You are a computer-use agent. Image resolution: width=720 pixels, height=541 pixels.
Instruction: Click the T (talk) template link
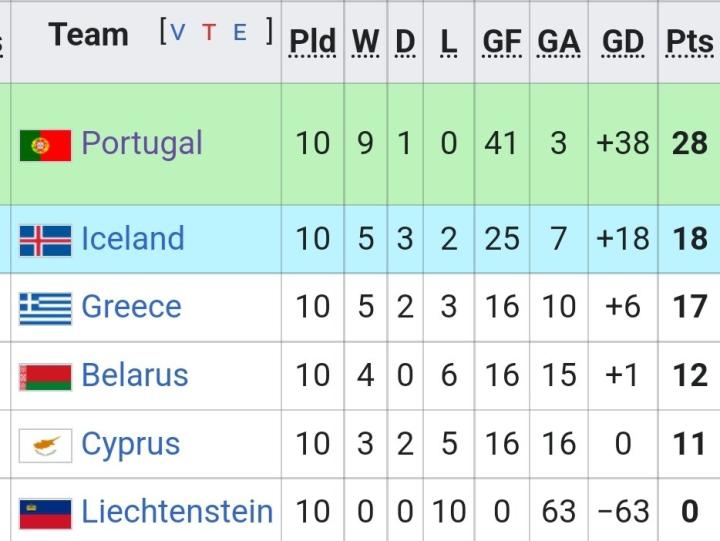pyautogui.click(x=209, y=32)
